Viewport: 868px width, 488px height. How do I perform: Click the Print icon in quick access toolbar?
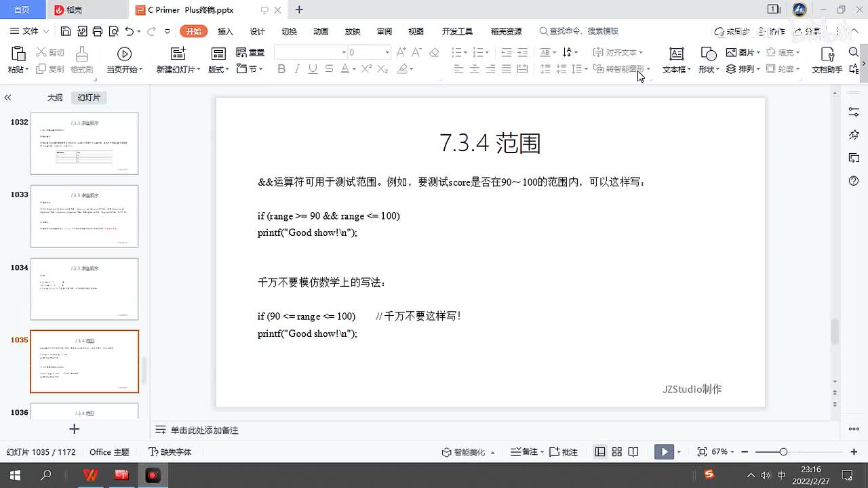[x=97, y=31]
